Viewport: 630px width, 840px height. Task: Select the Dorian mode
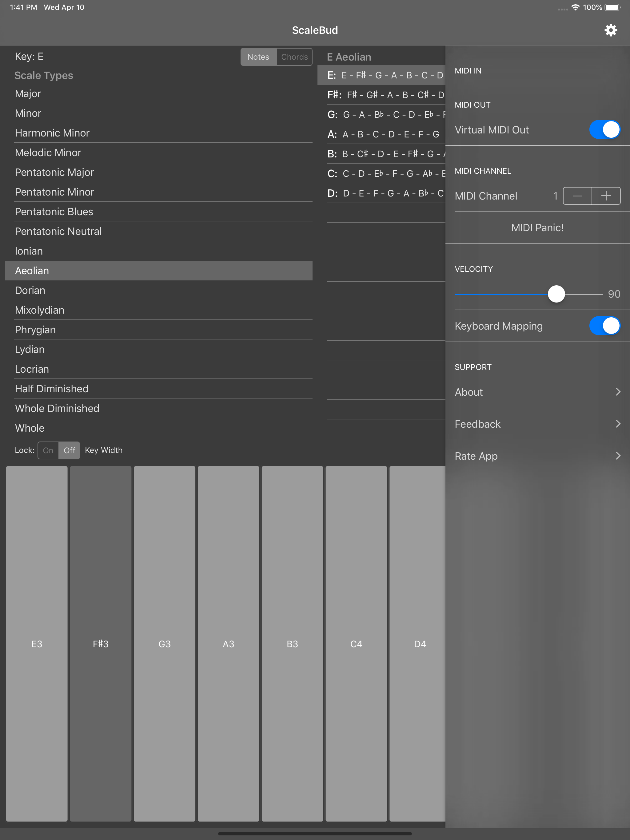(x=158, y=291)
